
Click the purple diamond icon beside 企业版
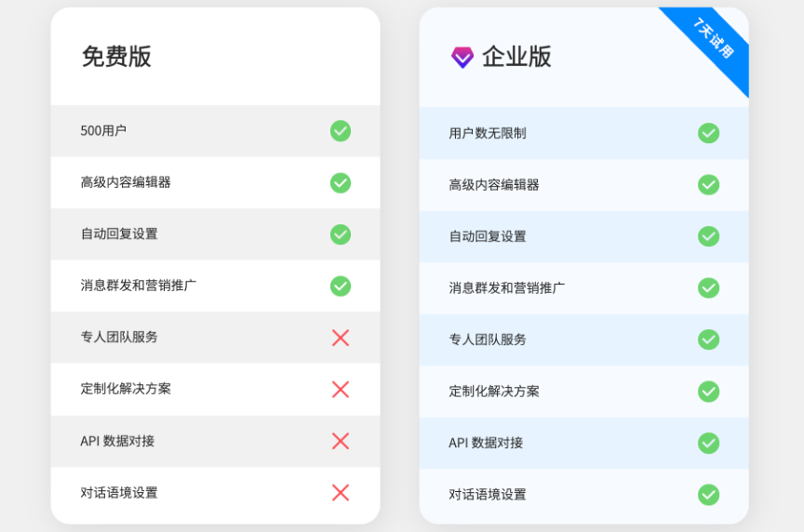tap(462, 58)
